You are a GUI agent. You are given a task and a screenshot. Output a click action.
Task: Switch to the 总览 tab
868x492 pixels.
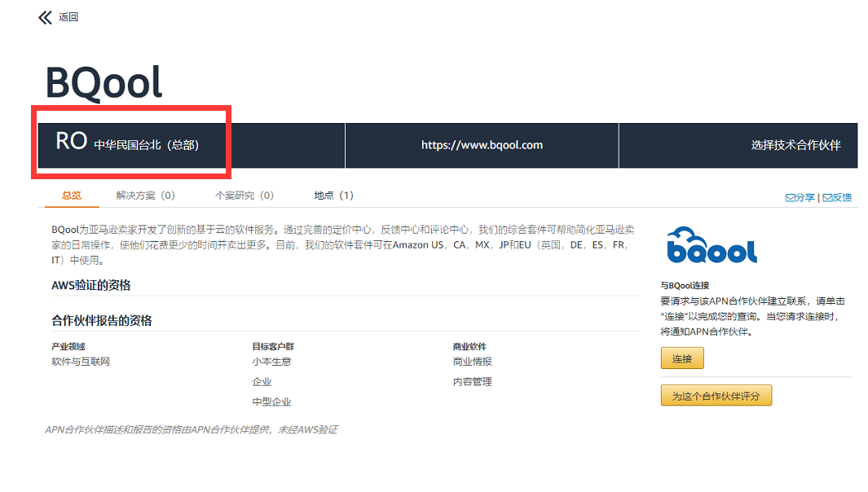(71, 195)
